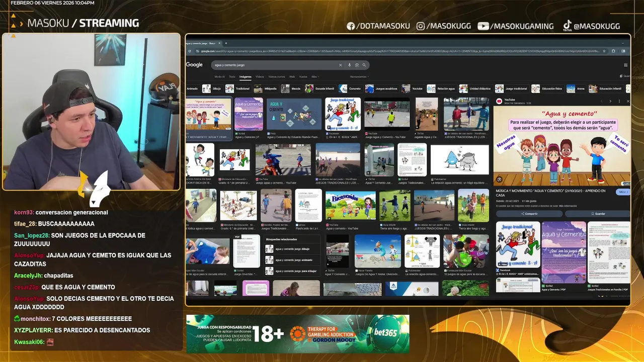
Task: Switch to Modo IA tab
Action: click(219, 76)
